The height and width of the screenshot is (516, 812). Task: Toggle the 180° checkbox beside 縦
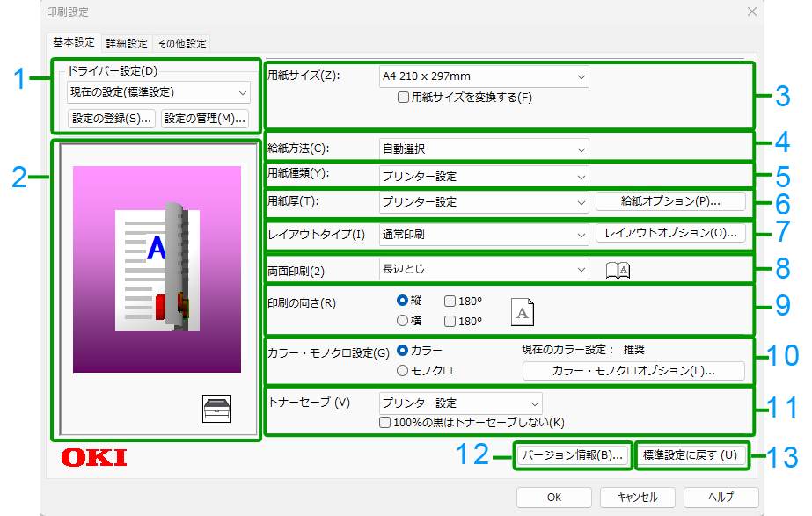pos(450,301)
